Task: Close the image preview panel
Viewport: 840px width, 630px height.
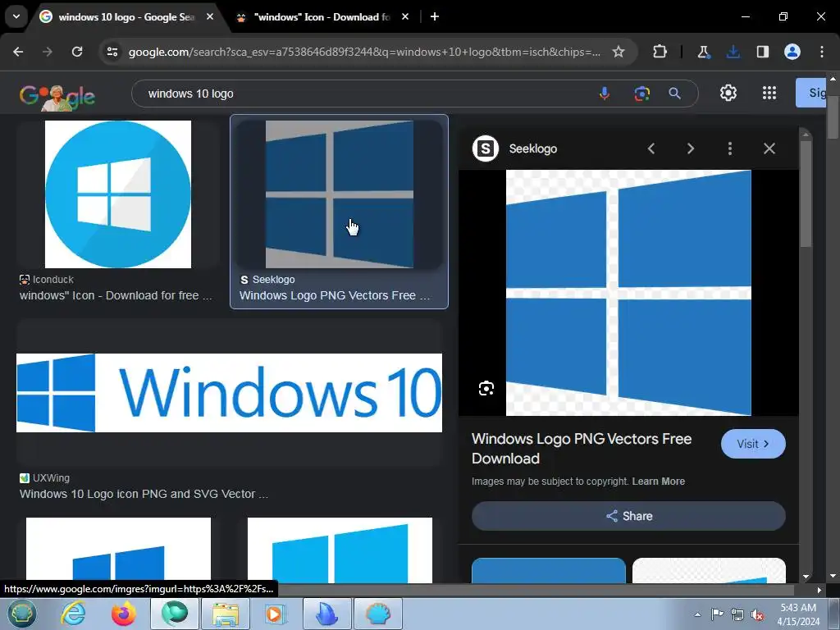Action: 769,148
